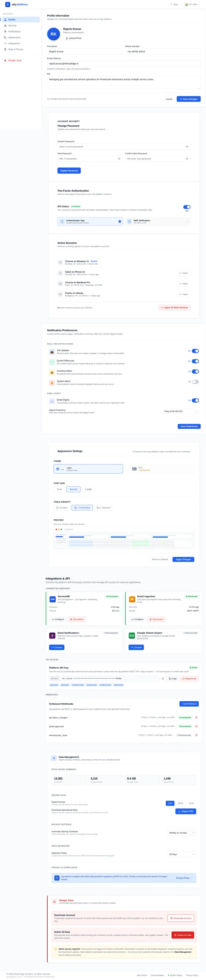Viewport: 206px width, 980px height.
Task: Delete the job.status_changed webhook via trash icon
Action: 196,717
